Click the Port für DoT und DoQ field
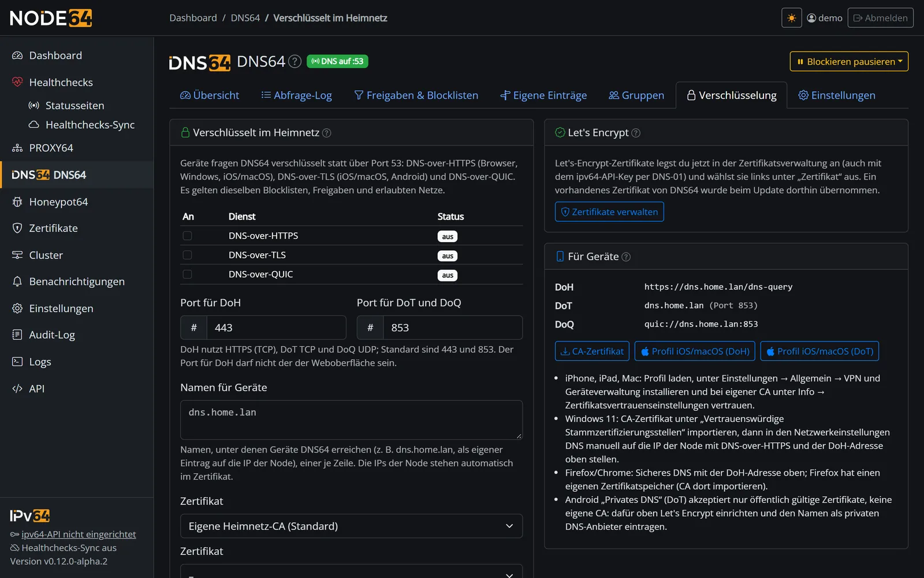This screenshot has width=924, height=578. pos(453,328)
